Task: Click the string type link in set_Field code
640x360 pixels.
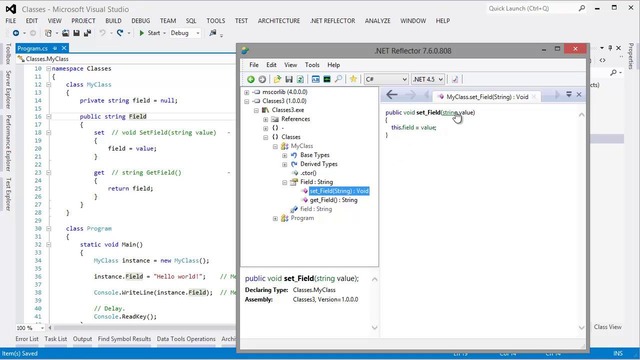Action: tap(450, 113)
